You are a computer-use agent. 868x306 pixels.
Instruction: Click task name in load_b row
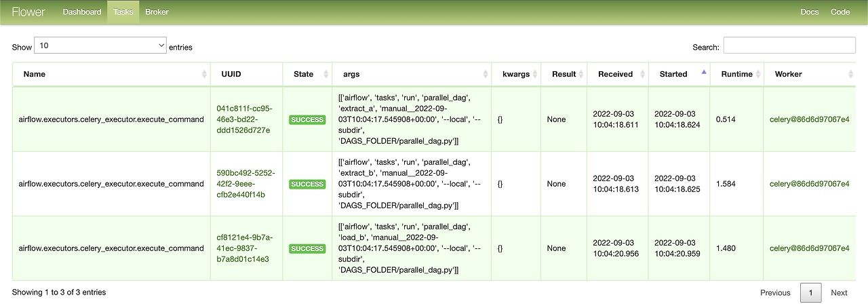[111, 248]
